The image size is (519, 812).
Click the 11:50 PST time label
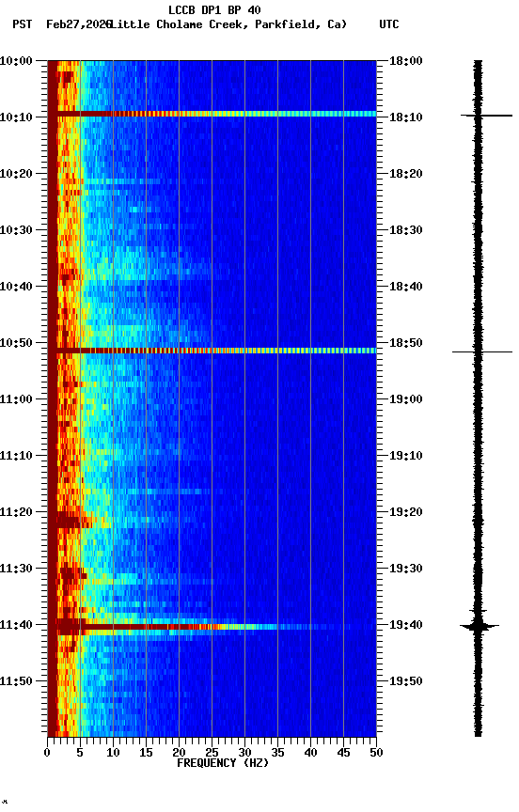click(16, 681)
